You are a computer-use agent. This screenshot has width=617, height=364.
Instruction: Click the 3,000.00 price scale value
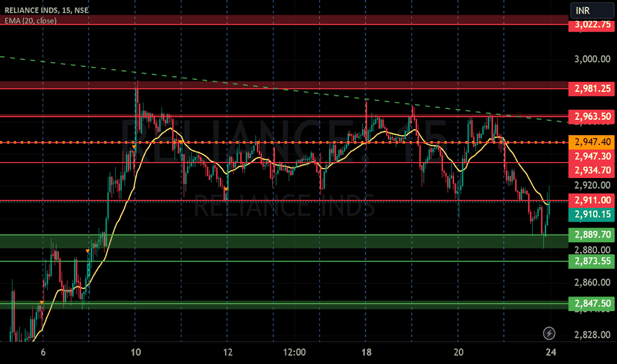(x=593, y=59)
